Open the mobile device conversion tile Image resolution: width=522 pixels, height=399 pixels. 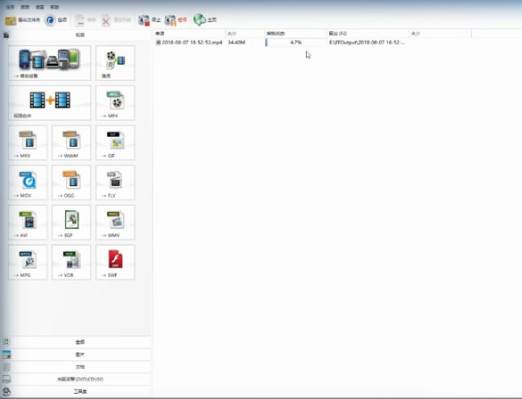(x=49, y=63)
